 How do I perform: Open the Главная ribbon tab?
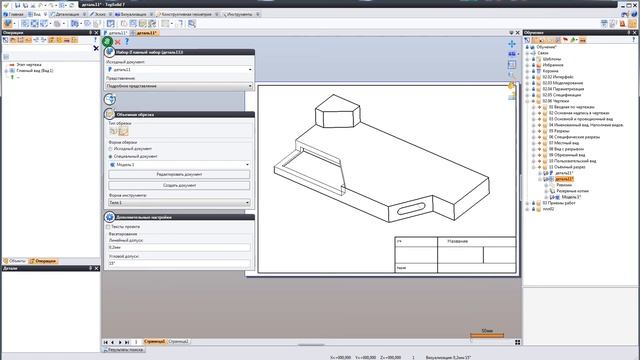13,14
